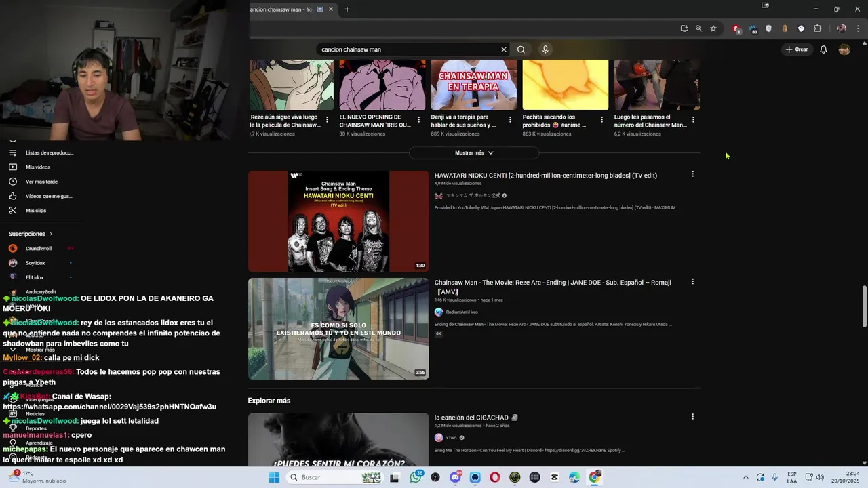Open the YouTube account avatar menu
The image size is (868, 488).
(x=844, y=49)
